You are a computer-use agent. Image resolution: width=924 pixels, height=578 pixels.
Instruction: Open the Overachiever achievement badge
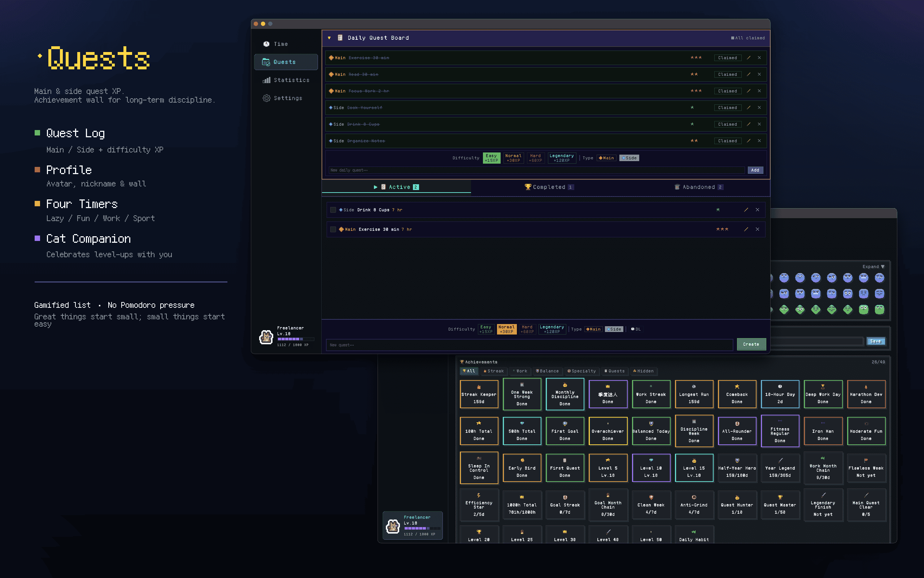[x=607, y=431]
